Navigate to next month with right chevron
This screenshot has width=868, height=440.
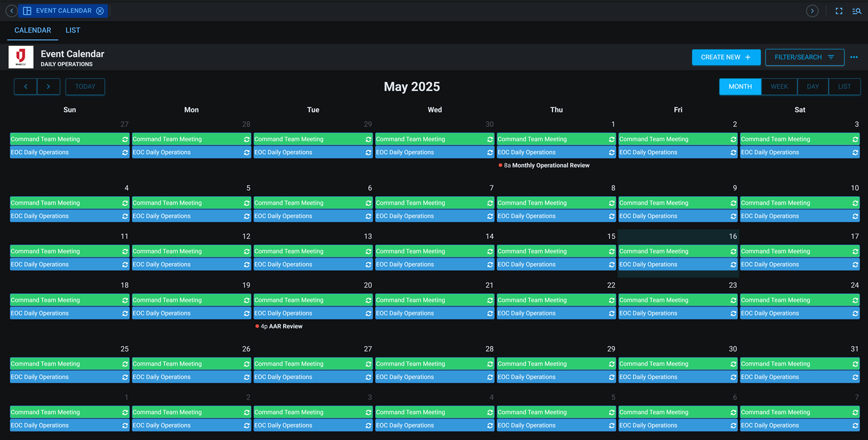pyautogui.click(x=48, y=86)
